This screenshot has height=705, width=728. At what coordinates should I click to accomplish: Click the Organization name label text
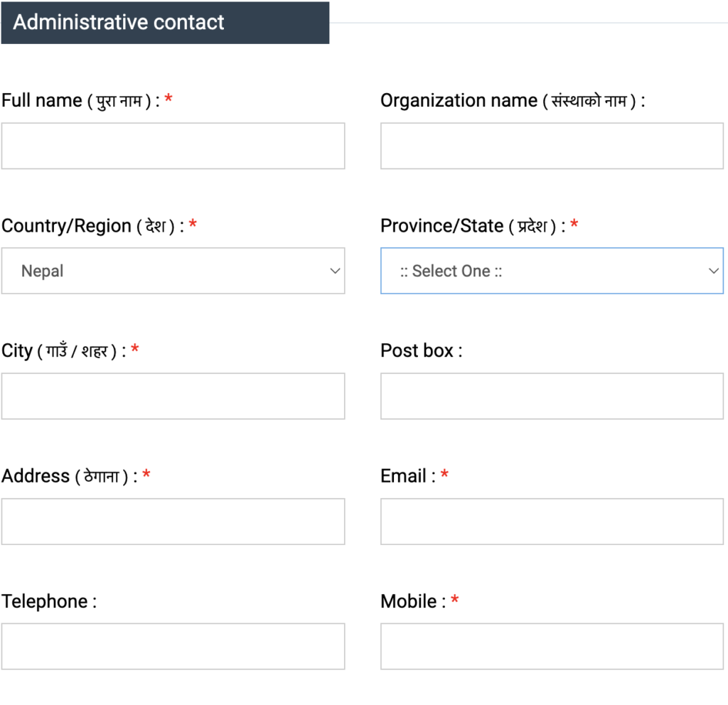[459, 101]
